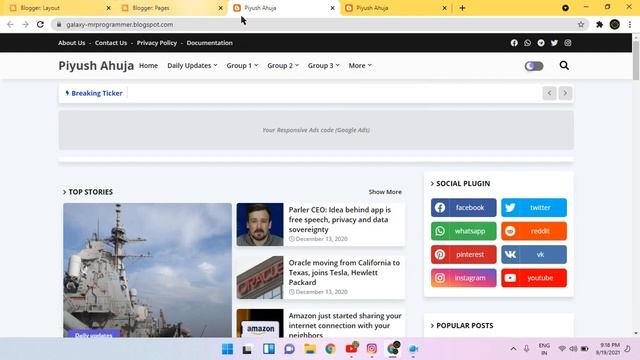Open the Oracle moving from California article
The height and width of the screenshot is (360, 640).
click(344, 272)
